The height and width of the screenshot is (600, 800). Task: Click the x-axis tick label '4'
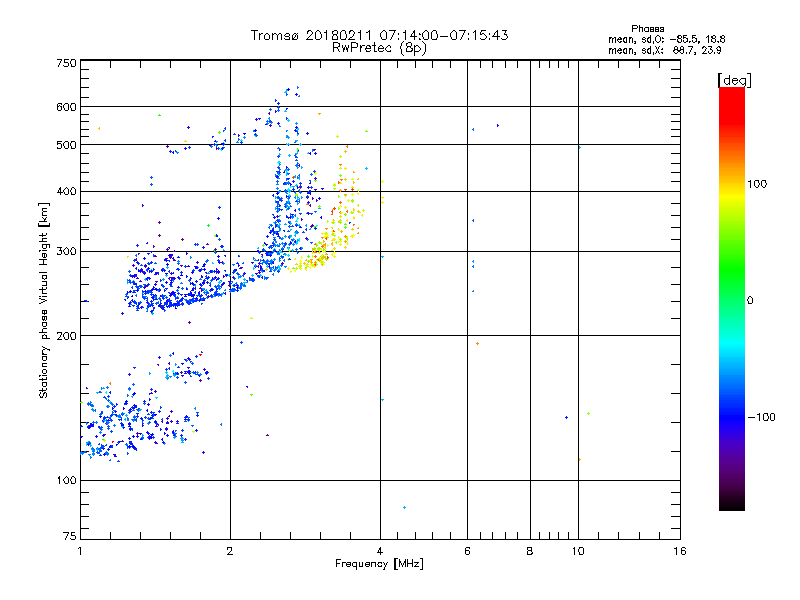[x=380, y=551]
